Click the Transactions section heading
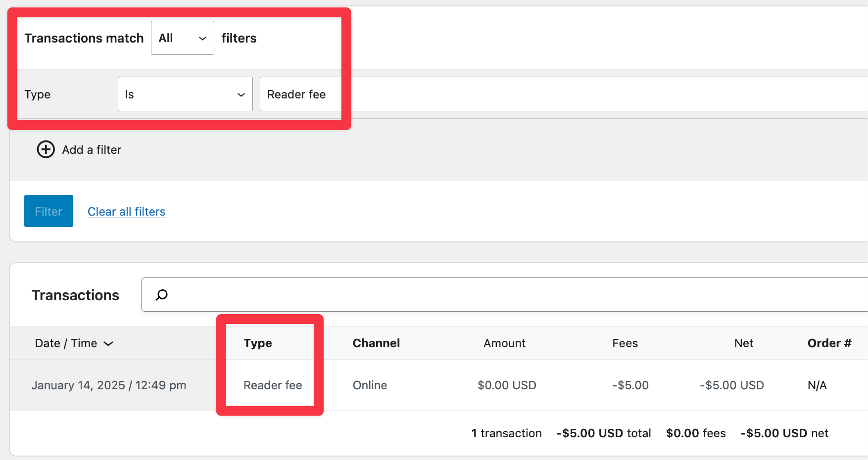868x460 pixels. click(75, 294)
